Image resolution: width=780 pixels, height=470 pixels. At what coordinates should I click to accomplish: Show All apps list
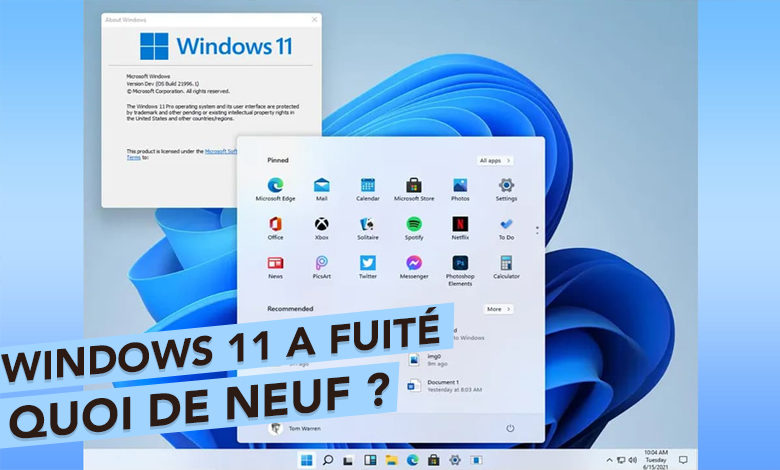point(494,160)
